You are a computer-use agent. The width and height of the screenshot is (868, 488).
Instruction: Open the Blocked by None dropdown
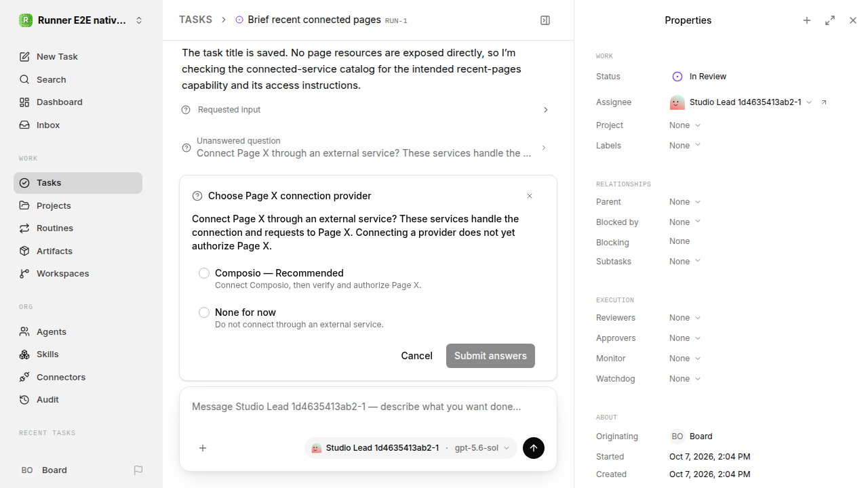(x=685, y=222)
